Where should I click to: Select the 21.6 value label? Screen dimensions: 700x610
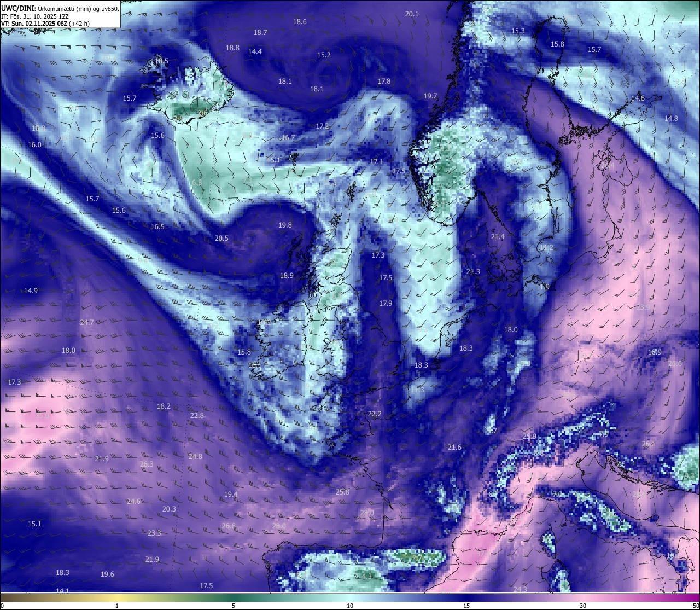(x=454, y=448)
